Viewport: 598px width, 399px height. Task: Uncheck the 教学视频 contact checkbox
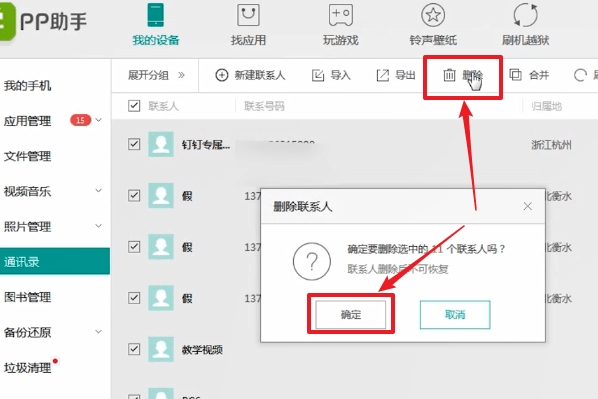click(134, 349)
